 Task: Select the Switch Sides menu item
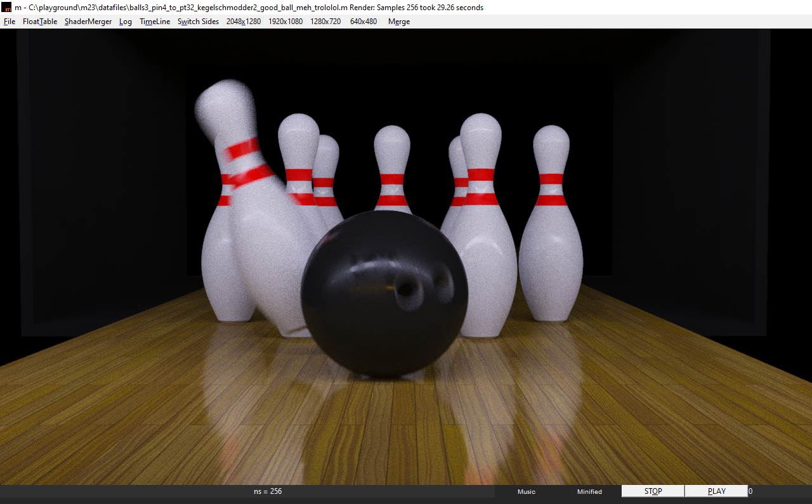[198, 22]
